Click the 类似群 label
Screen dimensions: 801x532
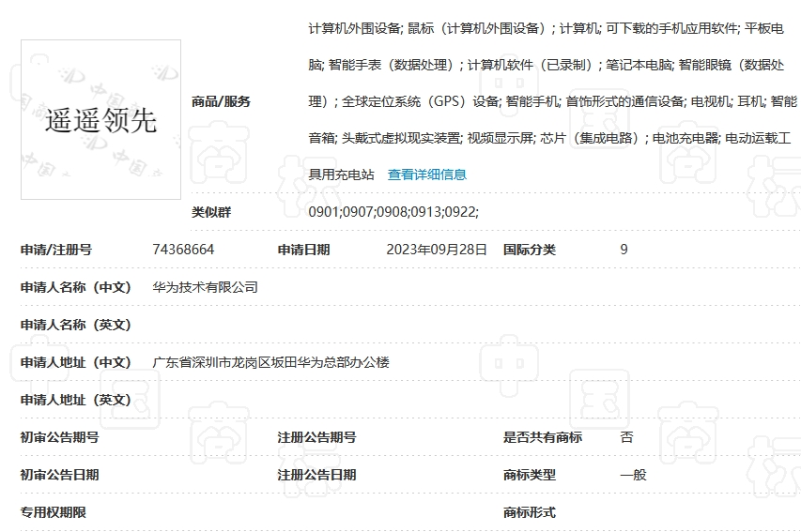point(210,212)
